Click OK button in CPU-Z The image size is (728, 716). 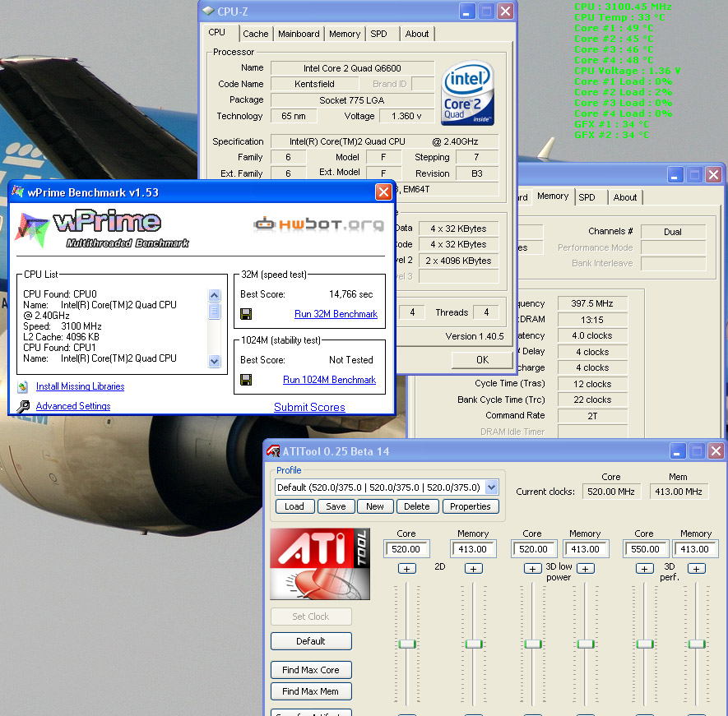482,360
